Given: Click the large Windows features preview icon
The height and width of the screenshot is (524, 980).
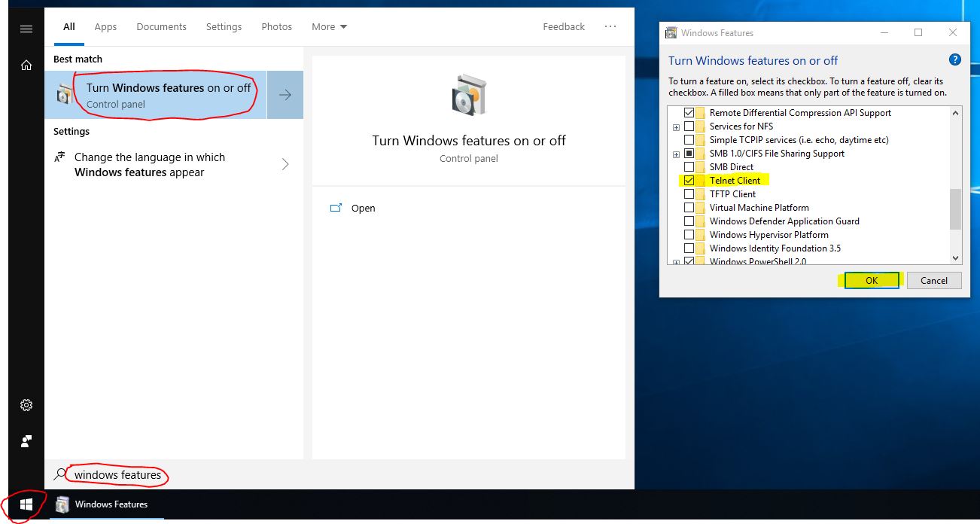Looking at the screenshot, I should (468, 94).
